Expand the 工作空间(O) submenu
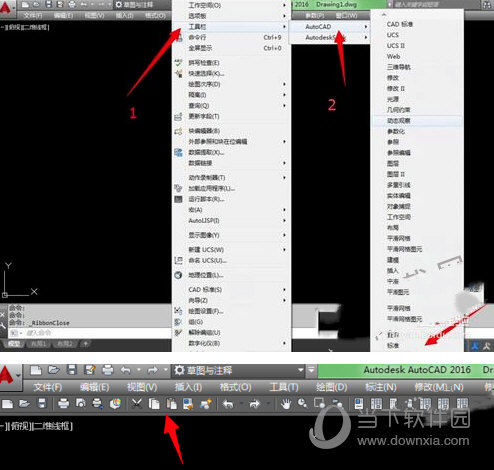This screenshot has height=470, width=494. click(231, 5)
